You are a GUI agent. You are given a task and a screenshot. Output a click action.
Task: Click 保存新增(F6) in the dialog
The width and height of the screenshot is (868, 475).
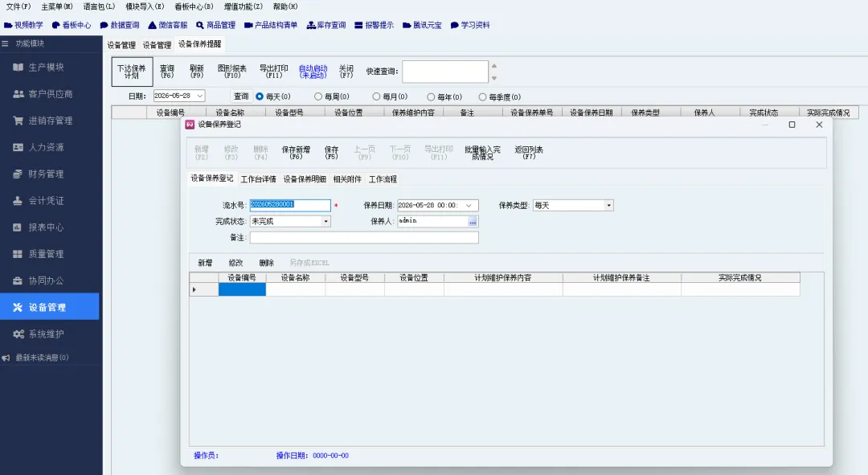[x=296, y=153]
